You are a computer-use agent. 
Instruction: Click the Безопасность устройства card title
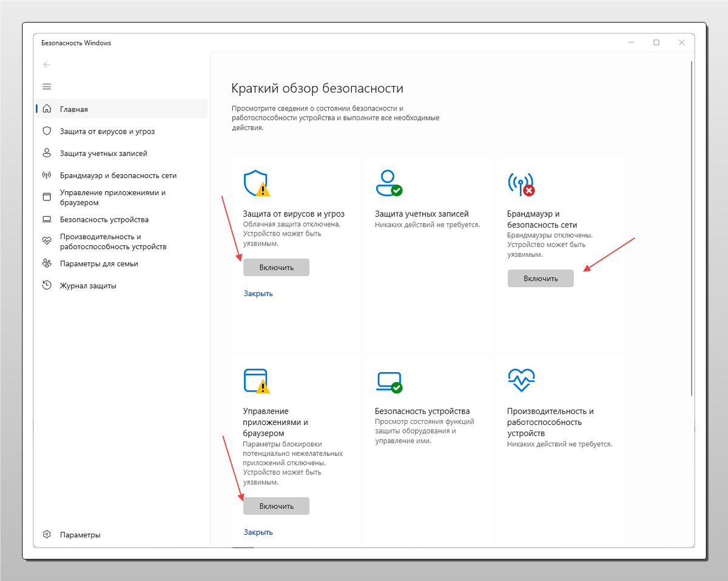(422, 411)
